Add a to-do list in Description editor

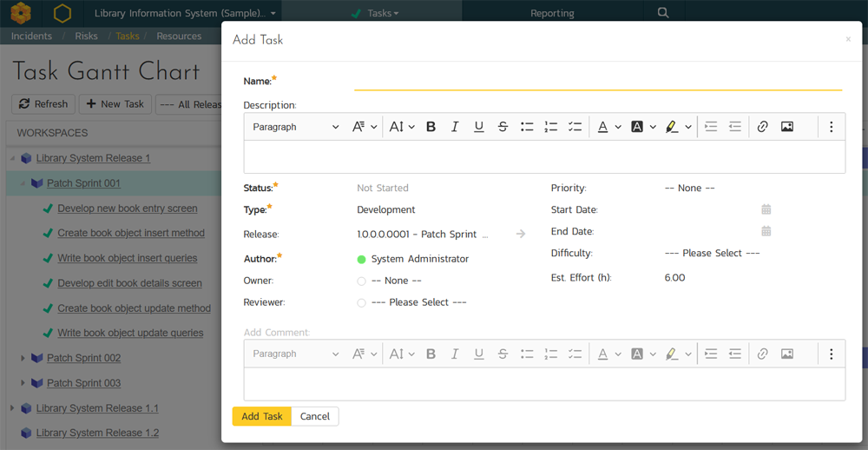click(x=575, y=127)
